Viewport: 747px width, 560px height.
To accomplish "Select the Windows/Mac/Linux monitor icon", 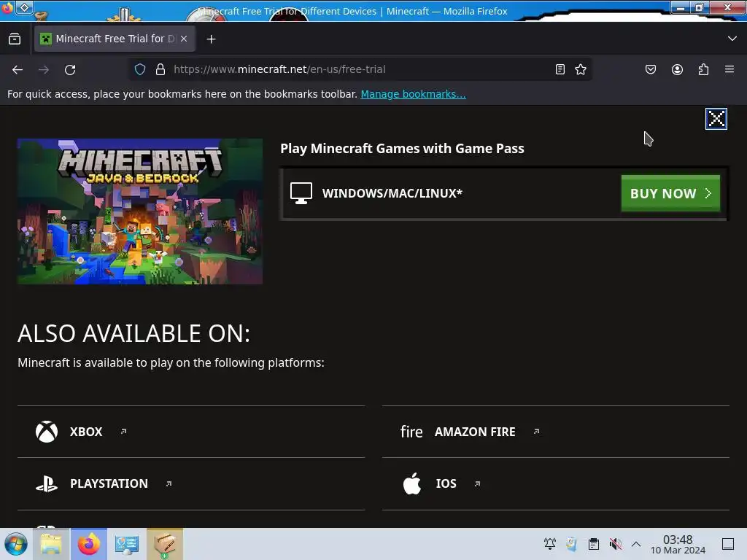I will click(x=301, y=193).
